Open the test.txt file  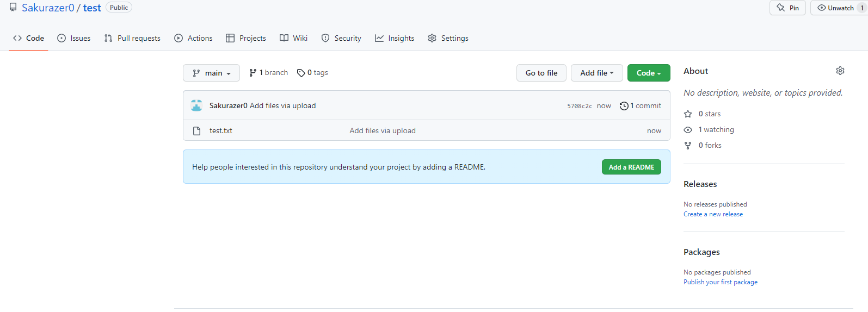[221, 131]
